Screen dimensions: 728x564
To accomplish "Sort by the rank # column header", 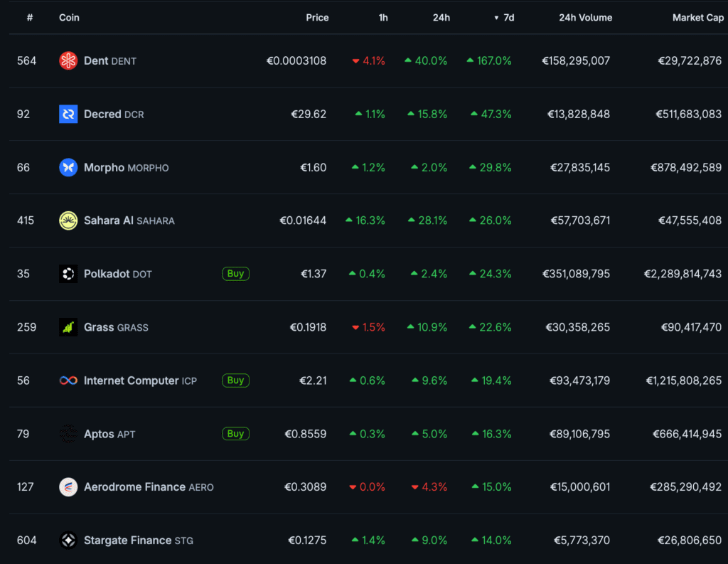I will click(x=30, y=18).
